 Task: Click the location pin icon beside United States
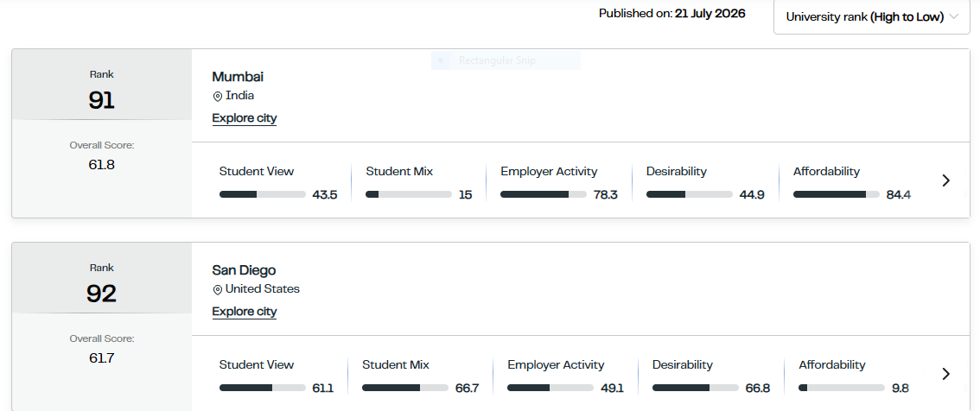click(218, 290)
